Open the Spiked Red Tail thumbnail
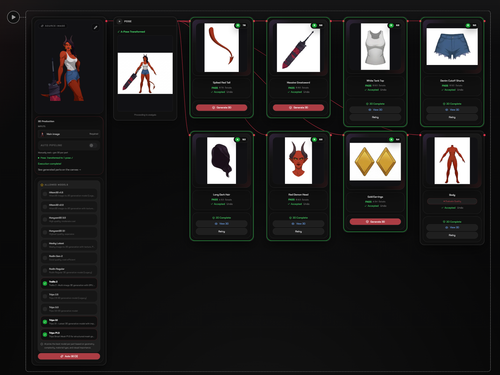Viewport: 500px width, 375px height. click(222, 48)
